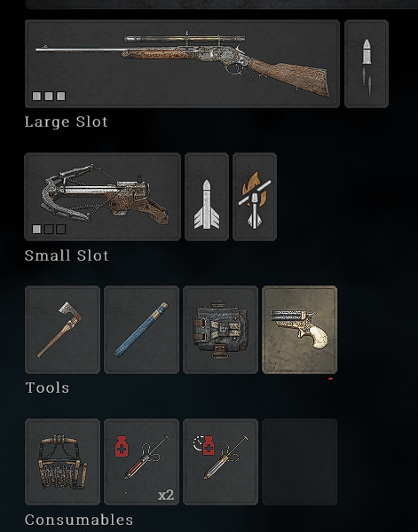This screenshot has height=532, width=418.
Task: Click the Large Slot label
Action: coord(67,121)
